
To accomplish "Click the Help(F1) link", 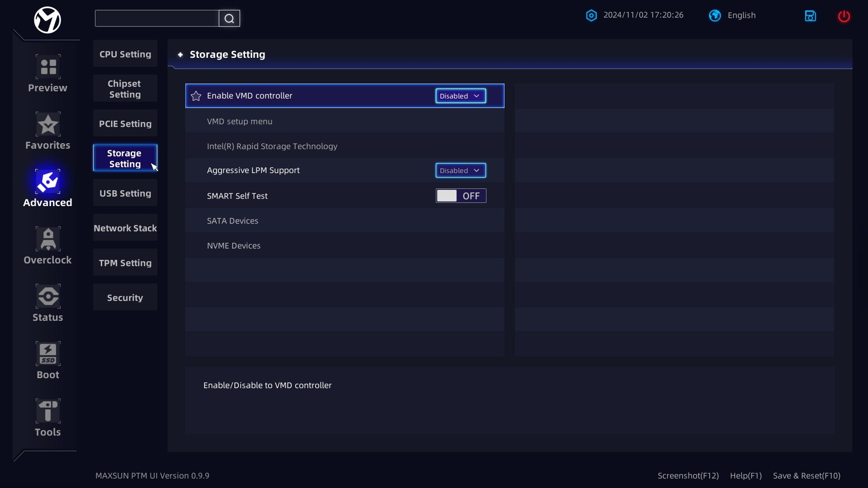I will [745, 476].
